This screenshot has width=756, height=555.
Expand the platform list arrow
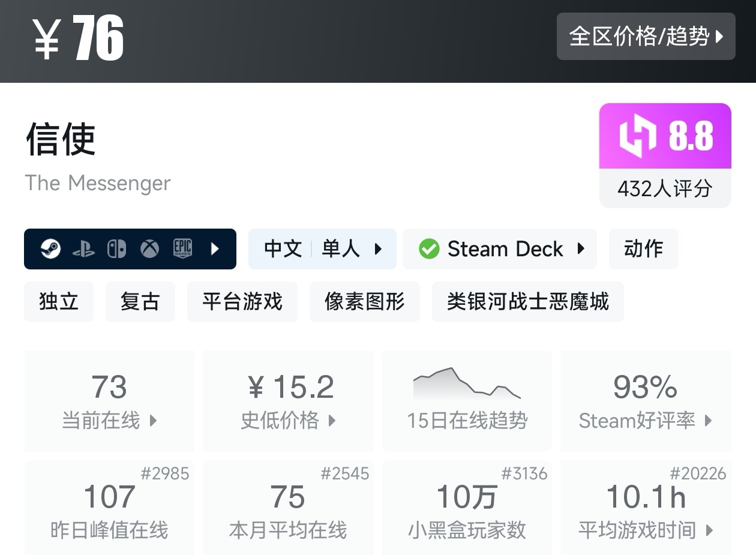coord(215,248)
